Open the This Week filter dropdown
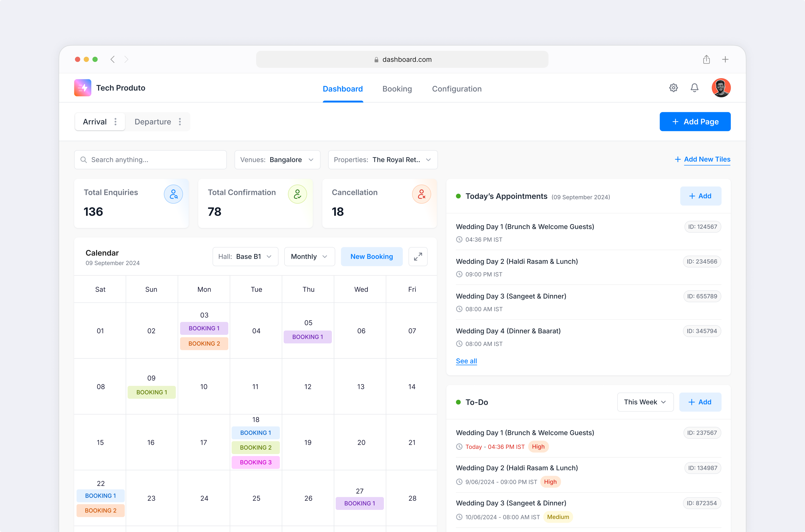 click(x=645, y=402)
